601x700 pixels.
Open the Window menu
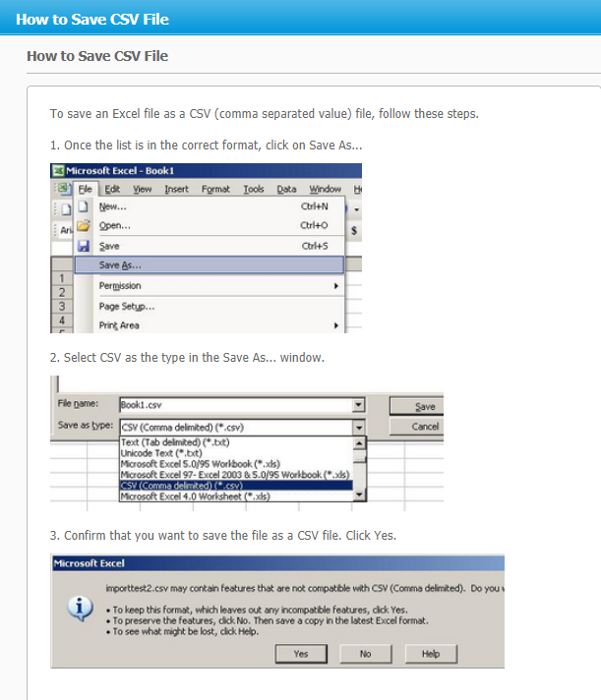coord(326,190)
